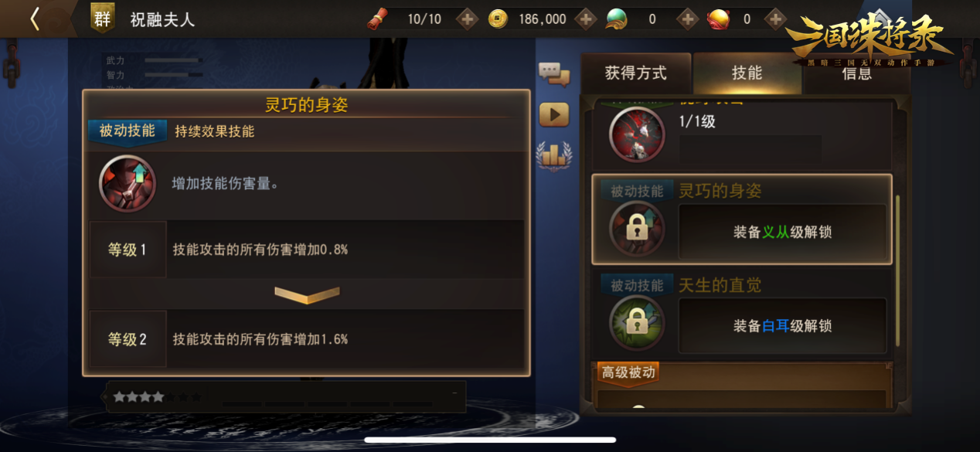The width and height of the screenshot is (980, 452).
Task: Select the locked 灵巧的身姿 skill icon
Action: [637, 227]
